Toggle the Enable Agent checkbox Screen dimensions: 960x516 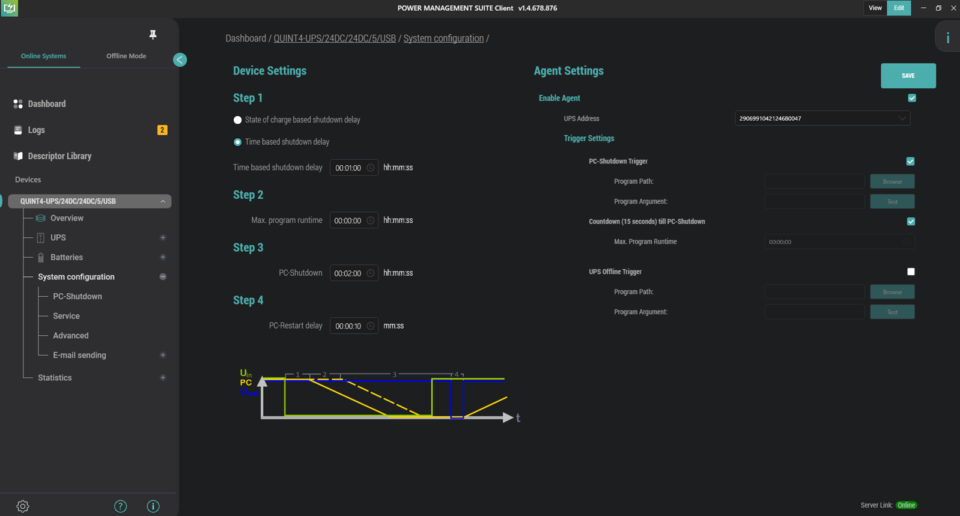(912, 98)
